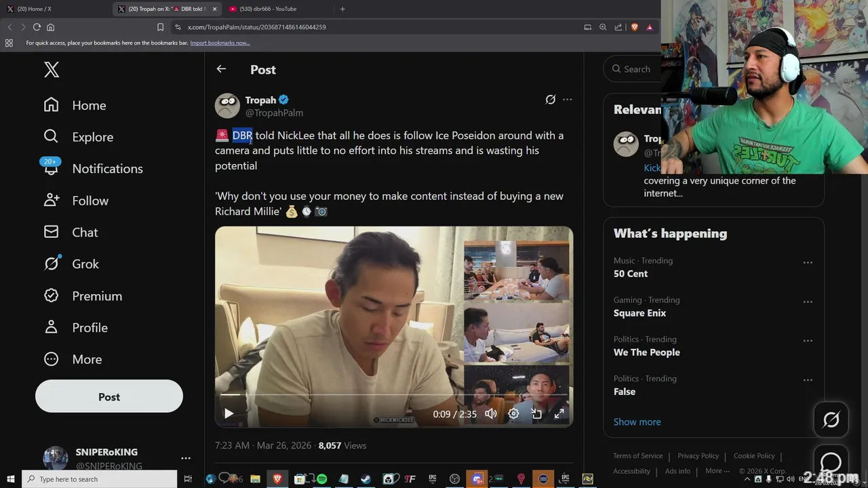Reload the page
Screen dimensions: 868x488
37,27
